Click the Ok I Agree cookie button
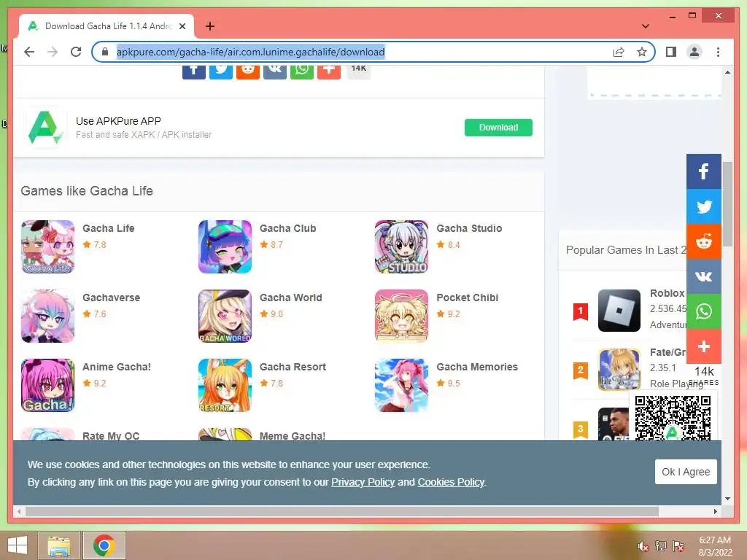Screen dimensions: 747x560 pos(686,472)
